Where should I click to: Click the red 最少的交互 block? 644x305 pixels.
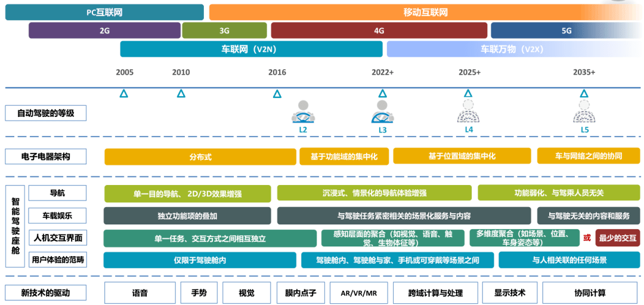coord(617,238)
